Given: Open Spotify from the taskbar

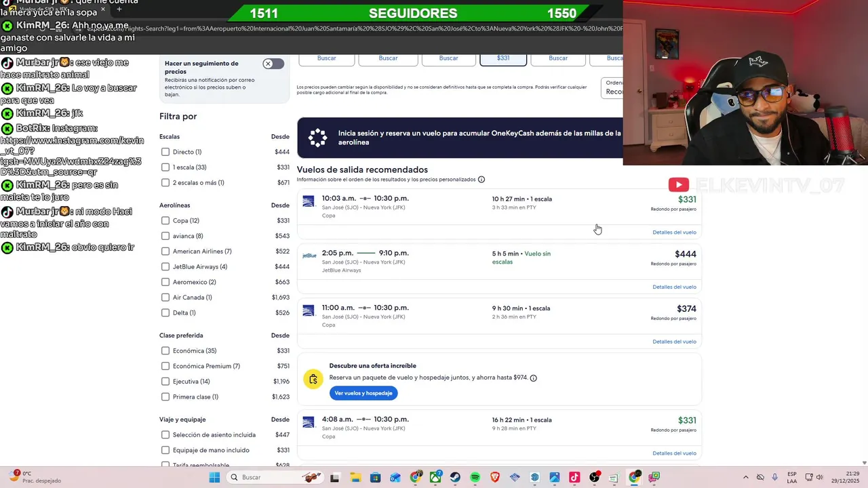Looking at the screenshot, I should (475, 477).
